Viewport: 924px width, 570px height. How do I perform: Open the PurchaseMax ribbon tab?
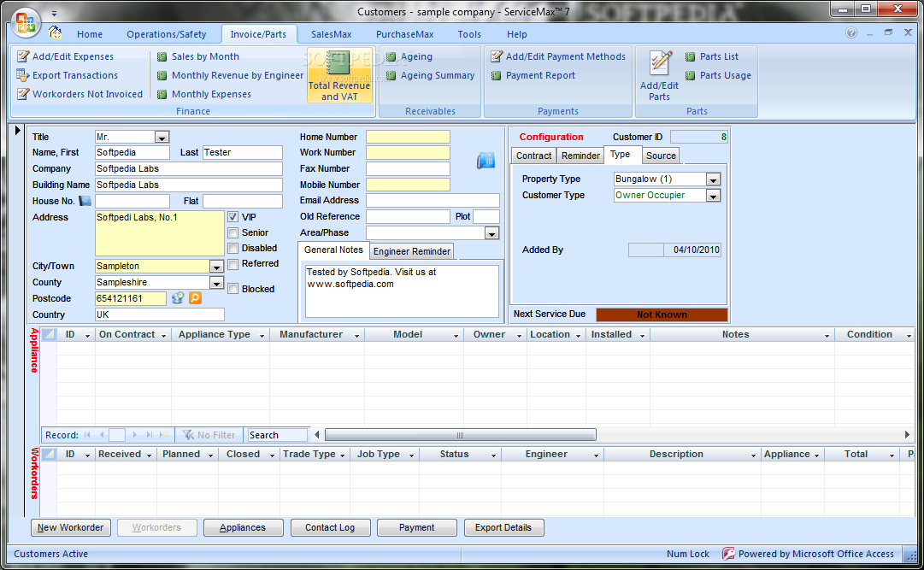pyautogui.click(x=405, y=34)
